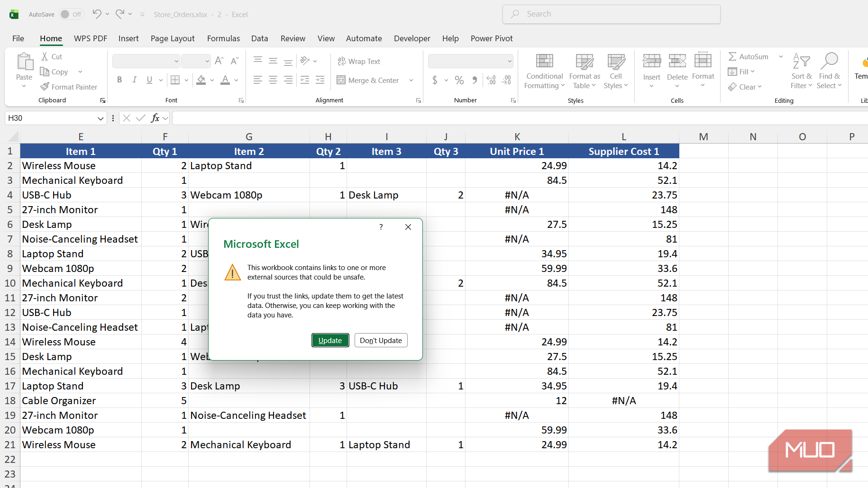
Task: Toggle Bold formatting
Action: pos(119,80)
